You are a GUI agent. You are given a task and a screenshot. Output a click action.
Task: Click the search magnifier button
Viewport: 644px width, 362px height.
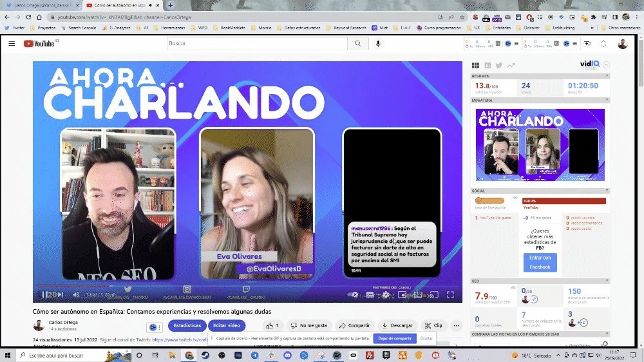point(357,44)
